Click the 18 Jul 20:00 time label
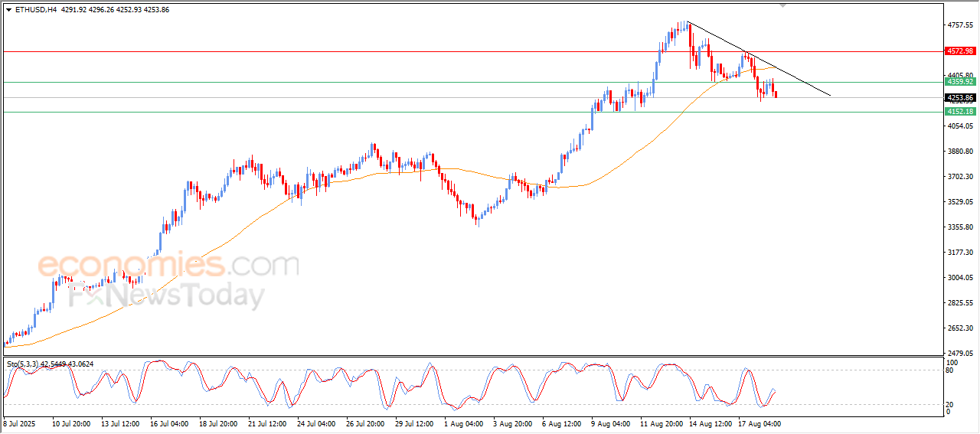This screenshot has height=434, width=980. [x=218, y=423]
